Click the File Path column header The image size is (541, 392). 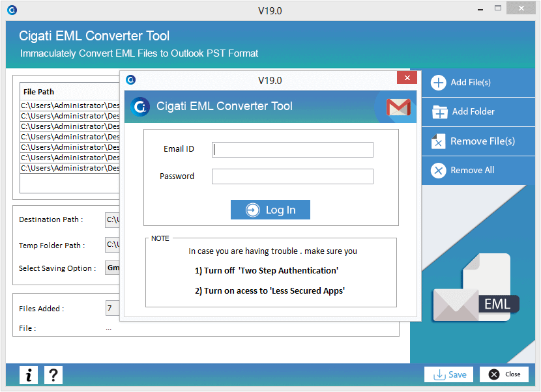(x=70, y=92)
